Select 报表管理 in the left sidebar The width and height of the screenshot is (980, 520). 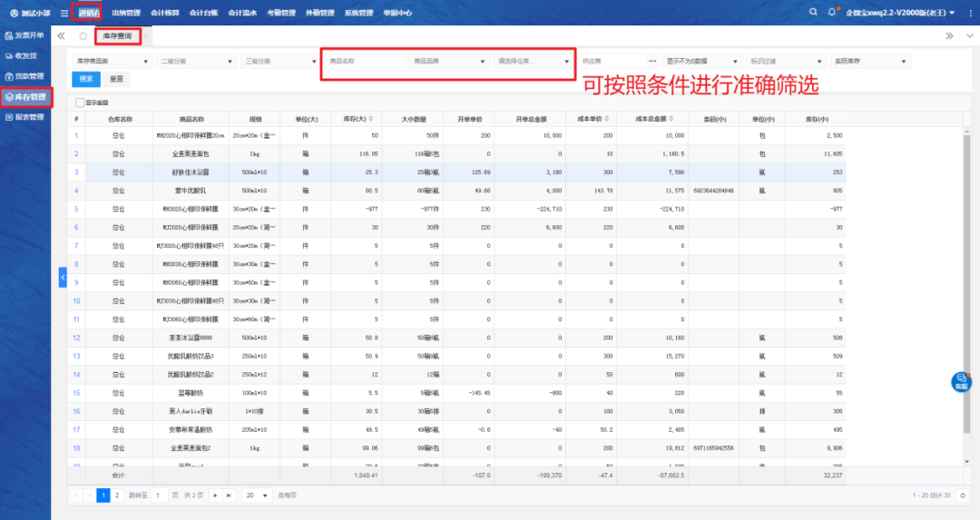coord(25,117)
